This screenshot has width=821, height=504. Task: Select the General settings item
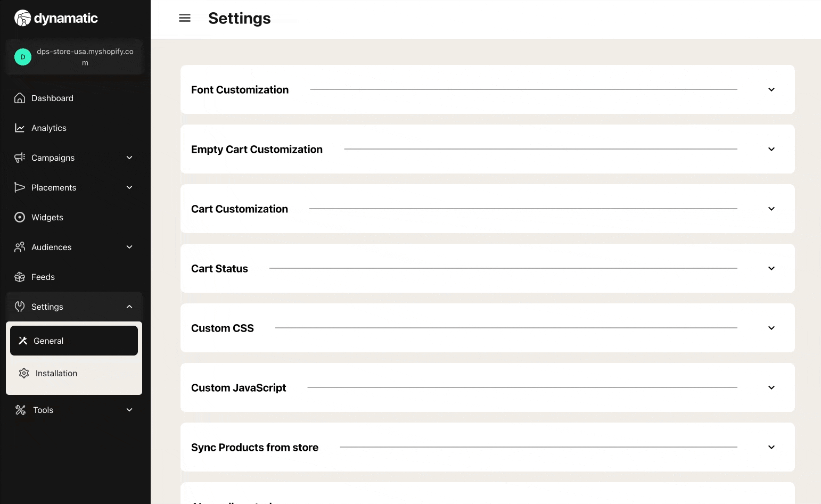coord(74,341)
